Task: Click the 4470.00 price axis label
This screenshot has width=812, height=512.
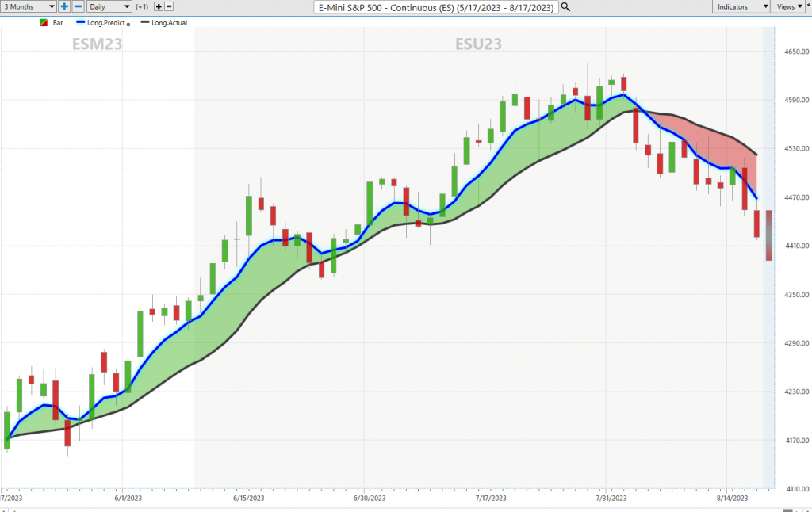Action: point(796,197)
